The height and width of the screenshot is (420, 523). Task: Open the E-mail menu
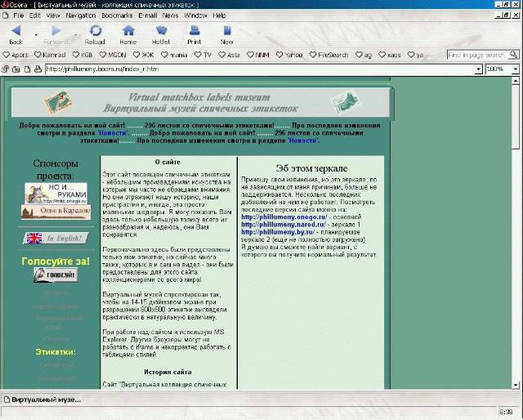[x=147, y=16]
